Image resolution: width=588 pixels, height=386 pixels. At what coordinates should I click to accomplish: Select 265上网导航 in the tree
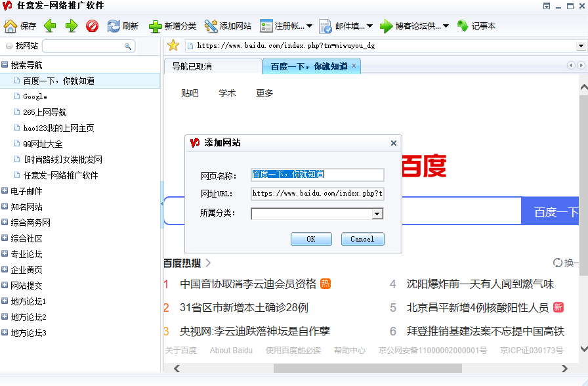(45, 112)
